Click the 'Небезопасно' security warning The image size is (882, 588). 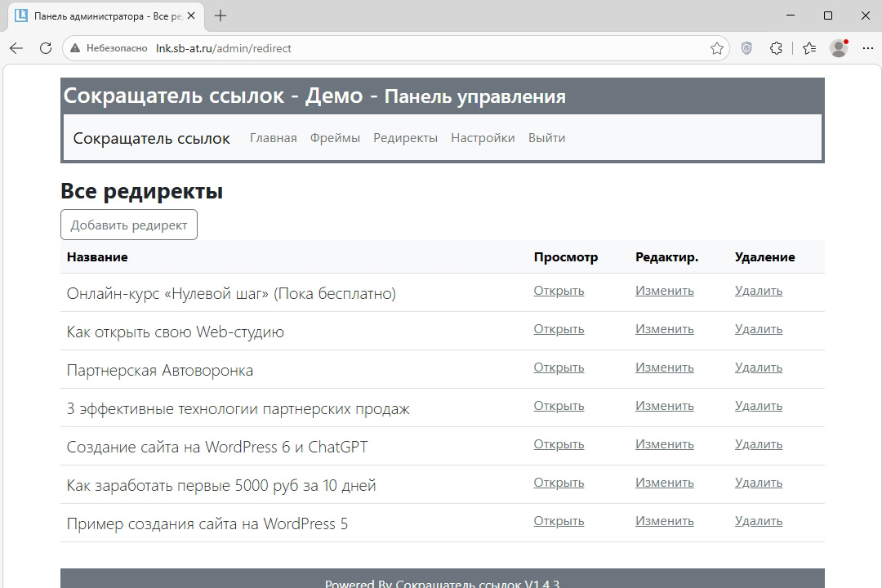point(109,48)
